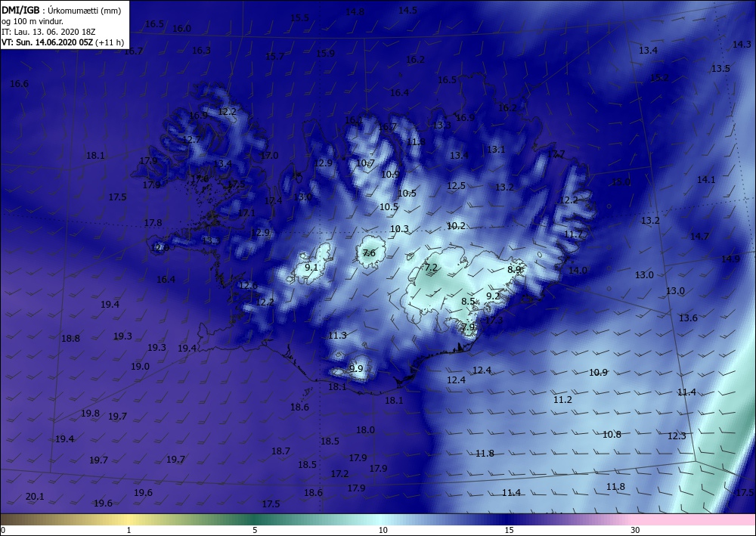Click the value 8.9 on the map

[x=514, y=269]
